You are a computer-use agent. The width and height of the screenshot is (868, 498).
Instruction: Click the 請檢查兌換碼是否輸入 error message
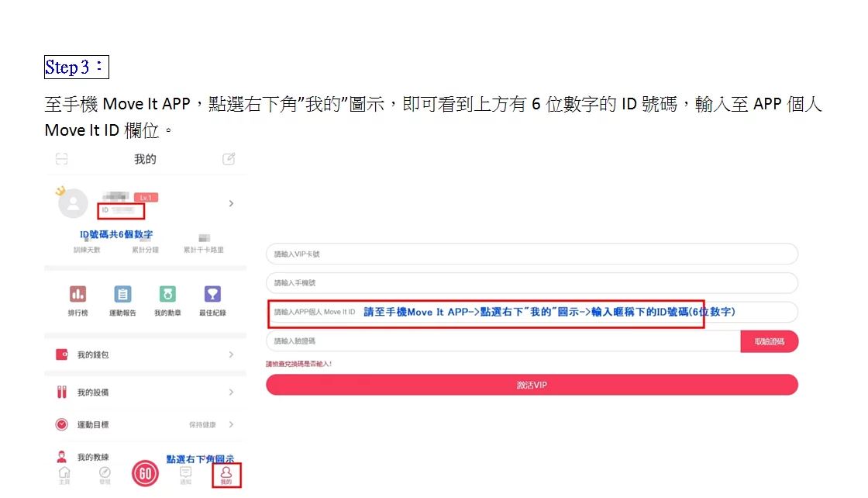pyautogui.click(x=299, y=364)
